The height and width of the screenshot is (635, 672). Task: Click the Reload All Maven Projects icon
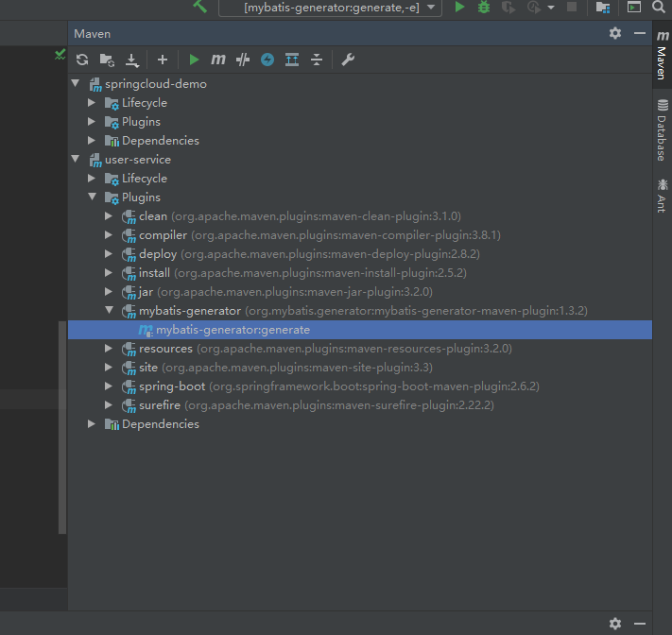(82, 60)
